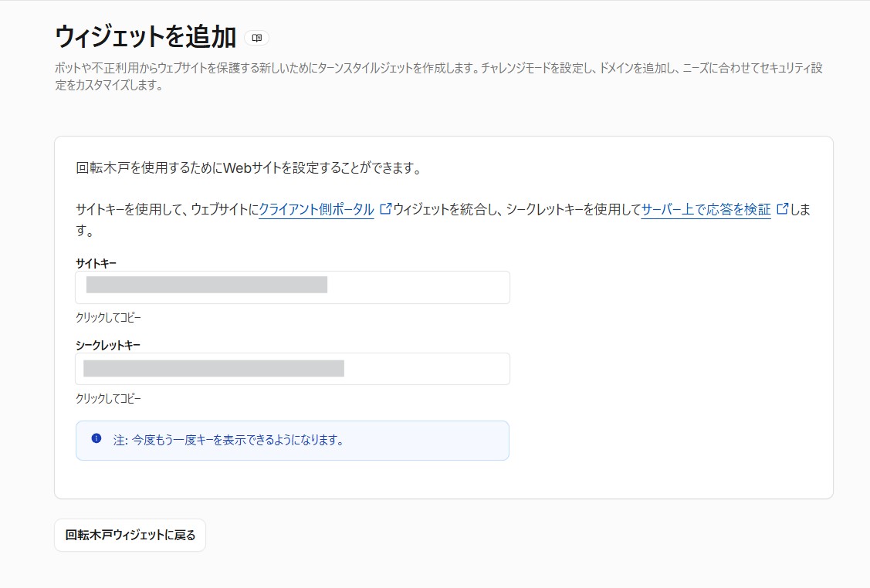Click クリックしてコピー text under the secret key
This screenshot has height=588, width=870.
tap(108, 399)
